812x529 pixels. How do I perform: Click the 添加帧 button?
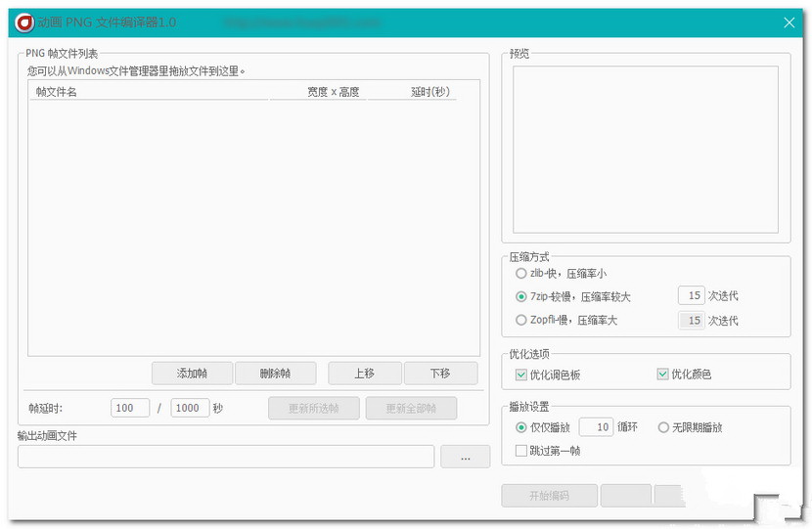(x=192, y=374)
